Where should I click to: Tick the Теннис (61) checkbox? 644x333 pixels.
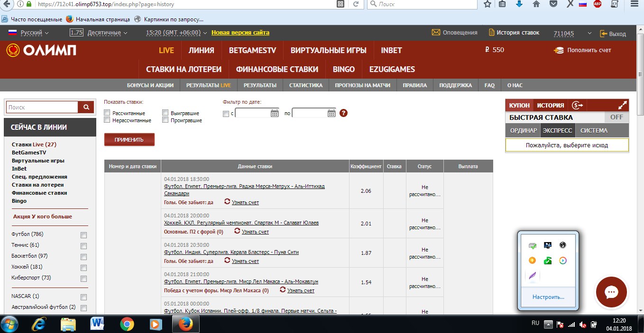pos(84,246)
